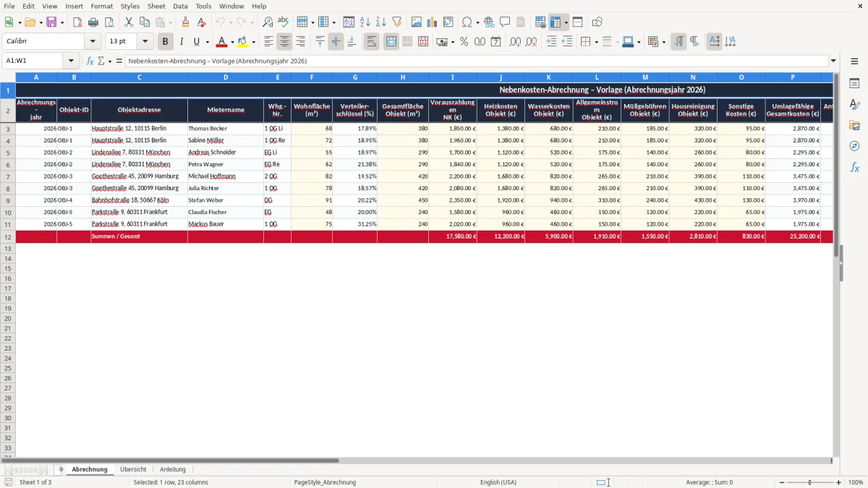Expand the background color dropdown arrow

[x=254, y=42]
